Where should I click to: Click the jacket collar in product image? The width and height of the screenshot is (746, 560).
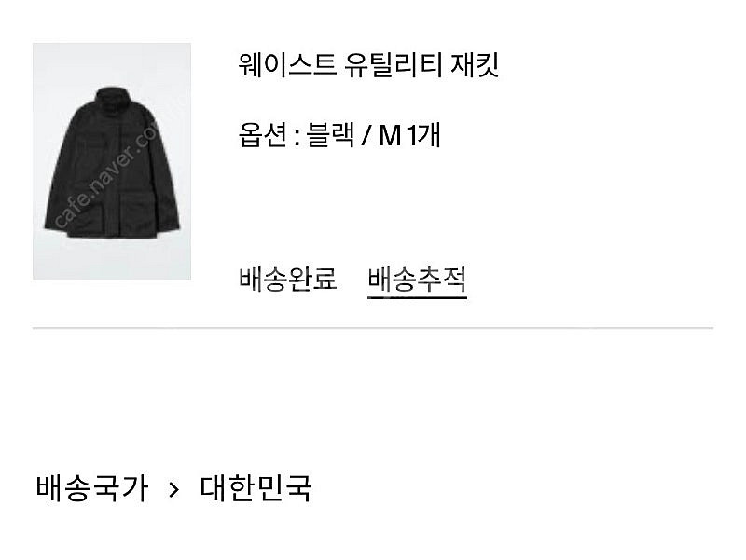(112, 97)
